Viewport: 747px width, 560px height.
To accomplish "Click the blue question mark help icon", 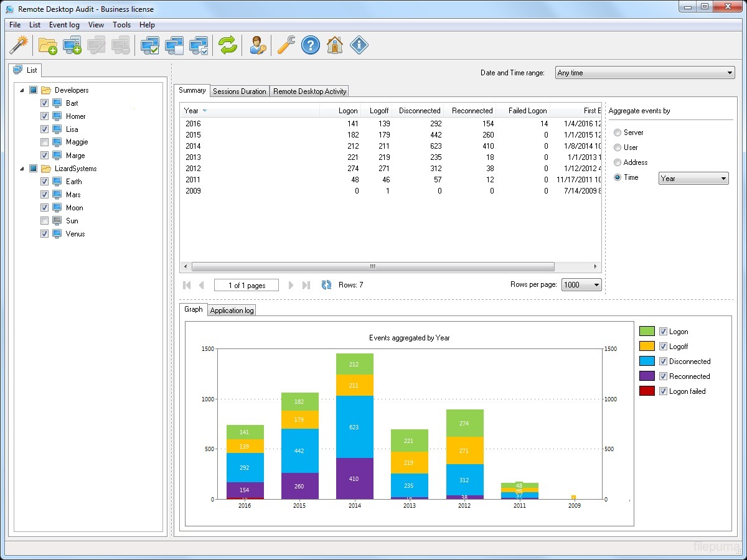I will (310, 45).
